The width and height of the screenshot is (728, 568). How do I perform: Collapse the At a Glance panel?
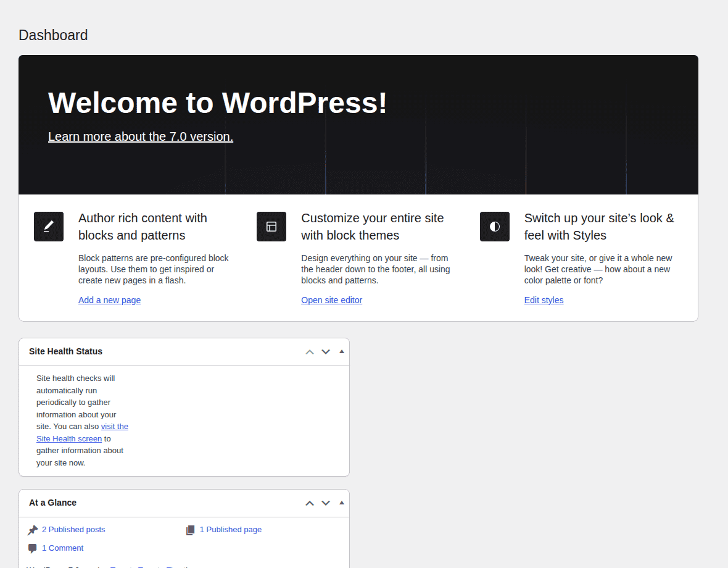point(342,503)
